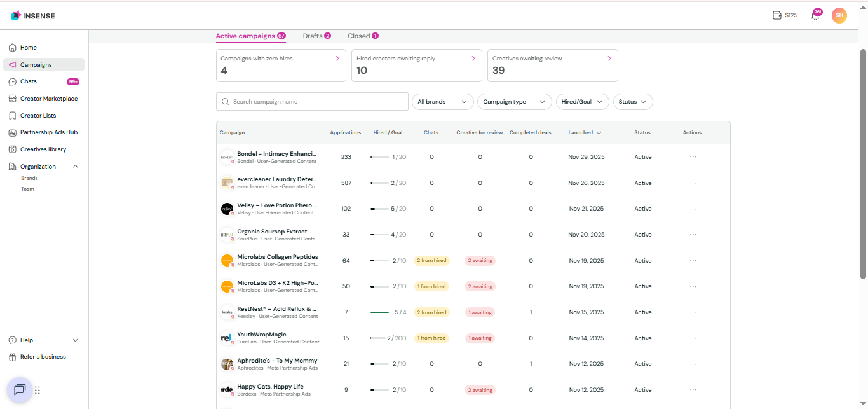Open the SH user avatar menu

(x=839, y=15)
